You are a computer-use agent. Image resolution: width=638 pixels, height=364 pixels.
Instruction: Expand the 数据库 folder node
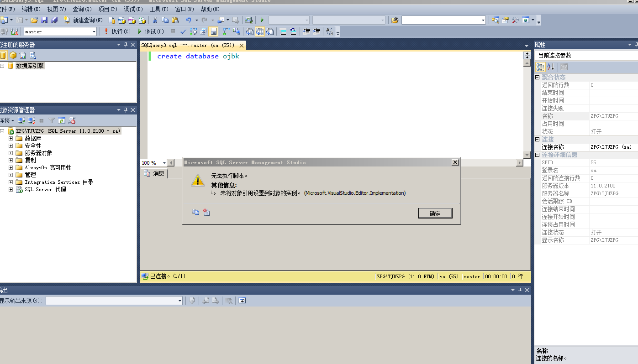click(x=11, y=138)
